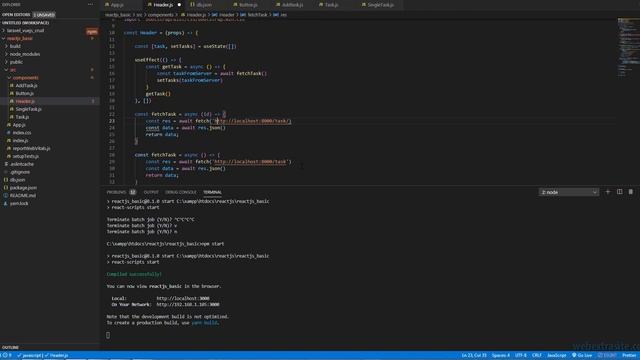Switch to the App.js editor tab
Screen dimensions: 640x360
(x=117, y=5)
